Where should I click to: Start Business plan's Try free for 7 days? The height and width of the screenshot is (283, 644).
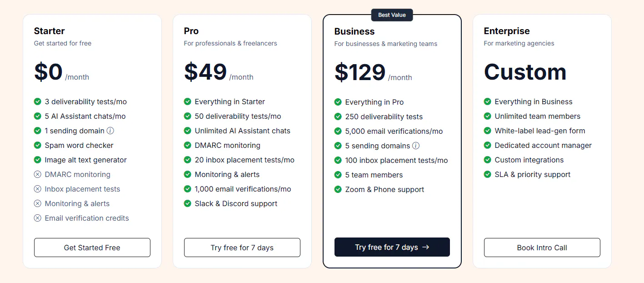pyautogui.click(x=392, y=247)
